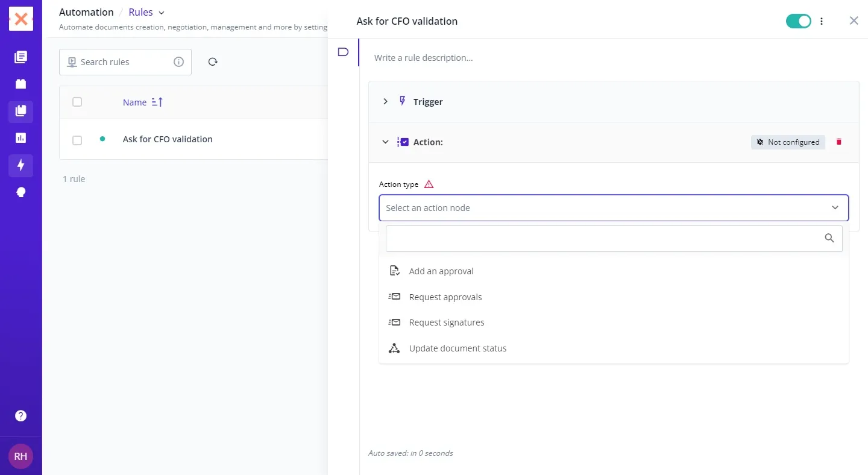Tick the checkbox for Ask for CFO validation
The height and width of the screenshot is (475, 868).
pos(77,140)
